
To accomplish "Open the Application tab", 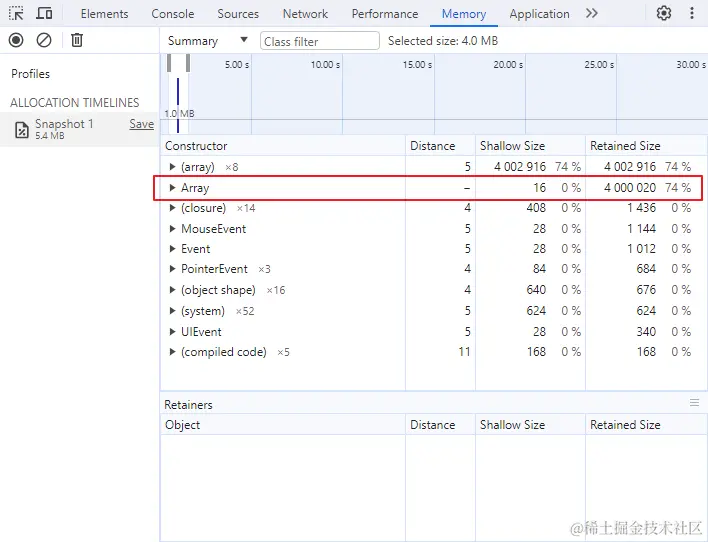I will coord(539,14).
